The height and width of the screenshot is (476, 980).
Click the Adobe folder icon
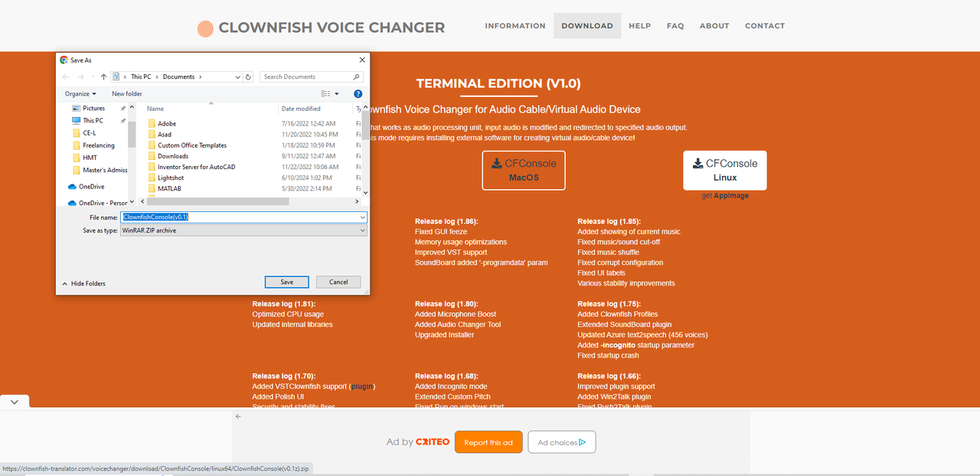[152, 123]
